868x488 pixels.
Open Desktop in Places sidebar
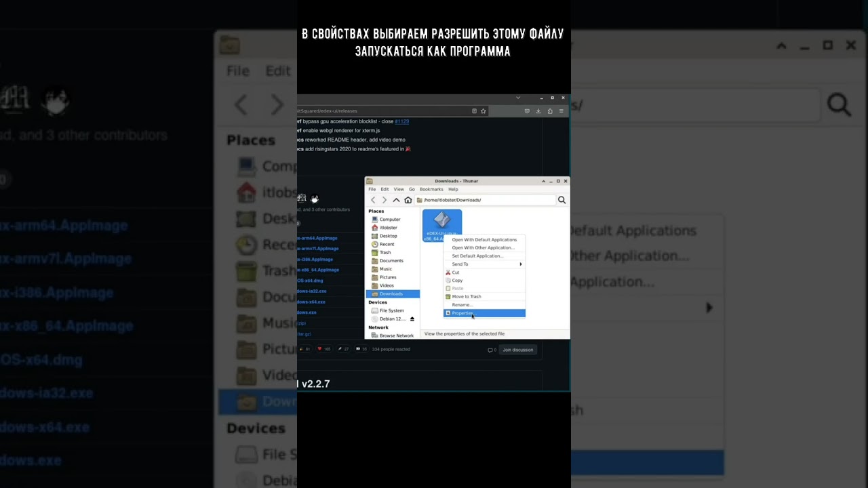392,236
